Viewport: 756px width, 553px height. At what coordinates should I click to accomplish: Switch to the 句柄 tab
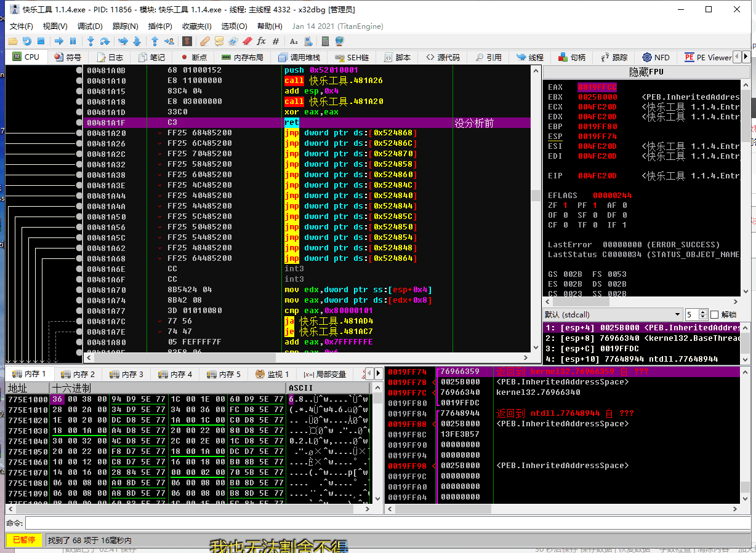click(572, 57)
